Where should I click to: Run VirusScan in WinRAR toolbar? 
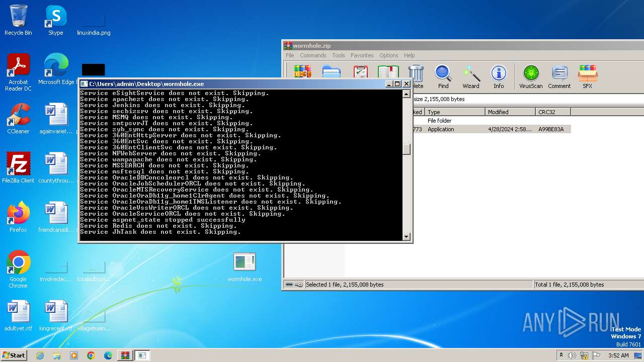click(x=531, y=77)
